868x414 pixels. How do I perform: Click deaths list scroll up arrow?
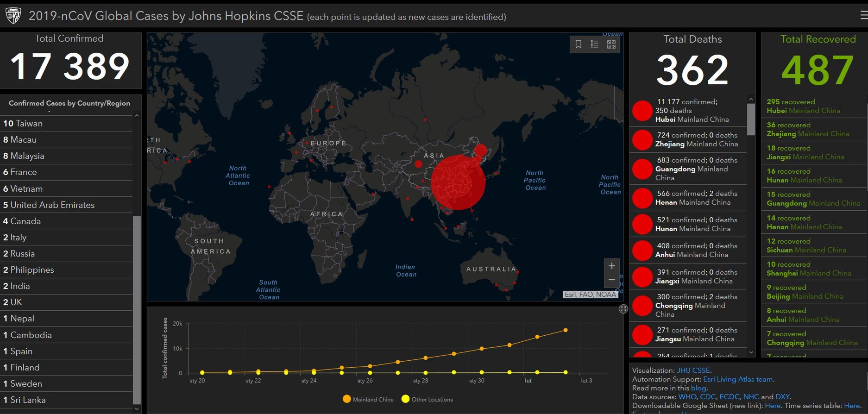[x=751, y=100]
